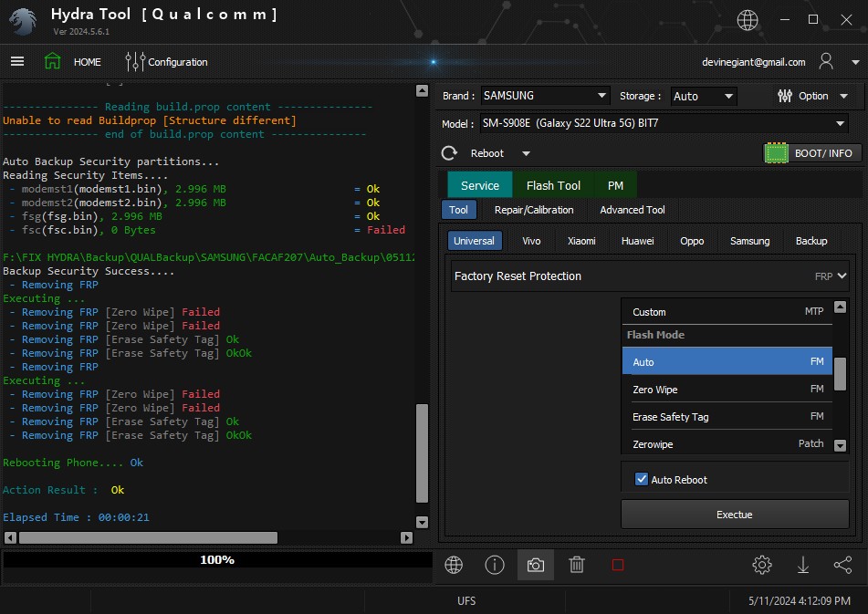The height and width of the screenshot is (614, 868).
Task: Click the Reboot circular arrow icon
Action: point(449,153)
